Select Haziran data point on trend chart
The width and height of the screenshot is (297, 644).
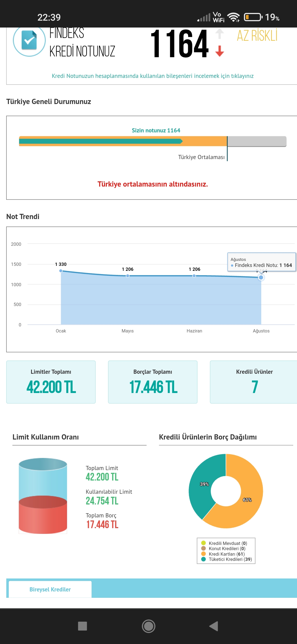194,276
